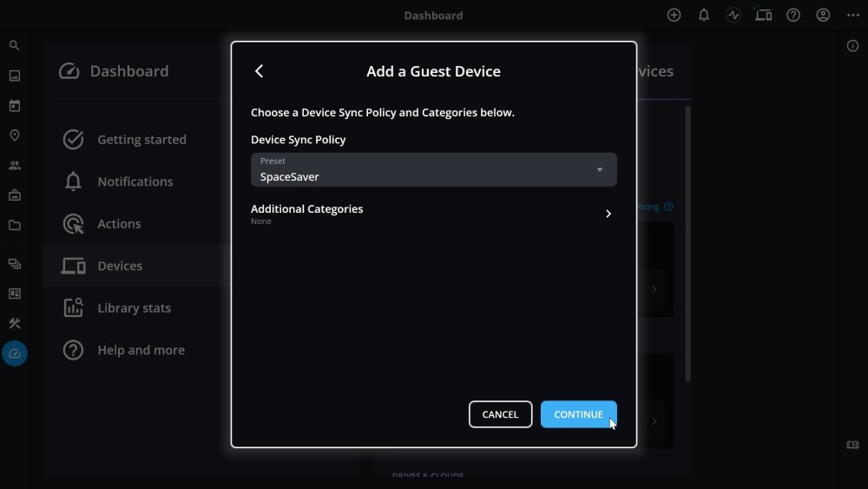Click the add plus icon in top bar
The image size is (868, 489).
[x=674, y=15]
